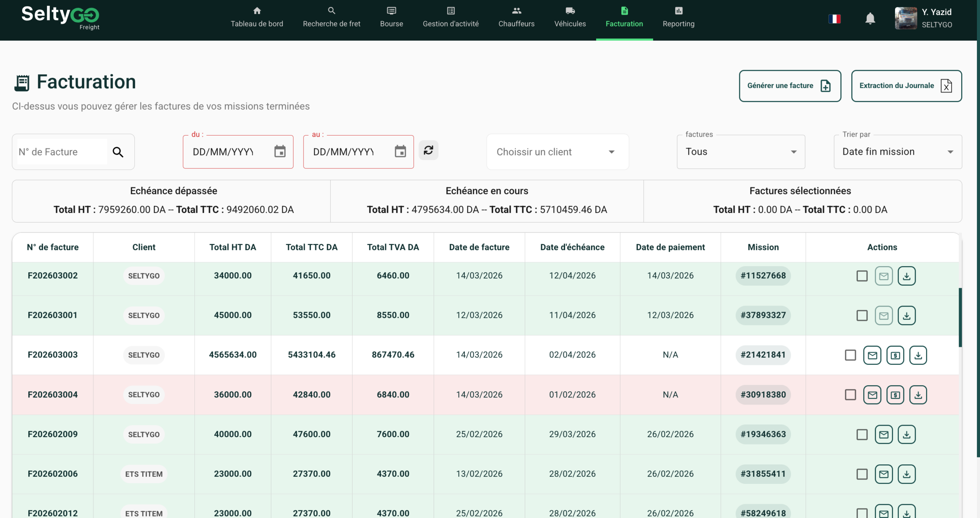
Task: Select invoice F202603002 checkbox
Action: coord(862,276)
